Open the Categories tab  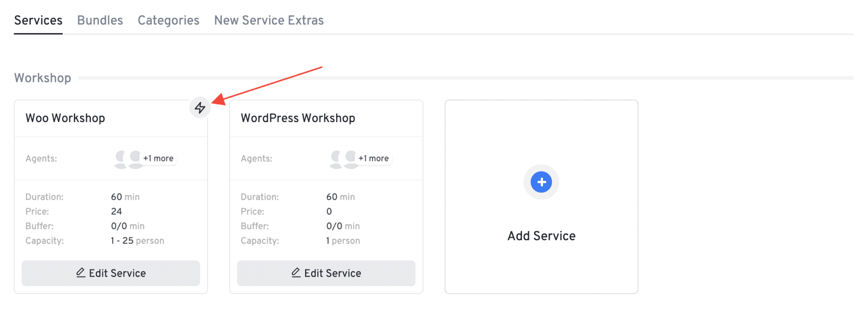(168, 20)
